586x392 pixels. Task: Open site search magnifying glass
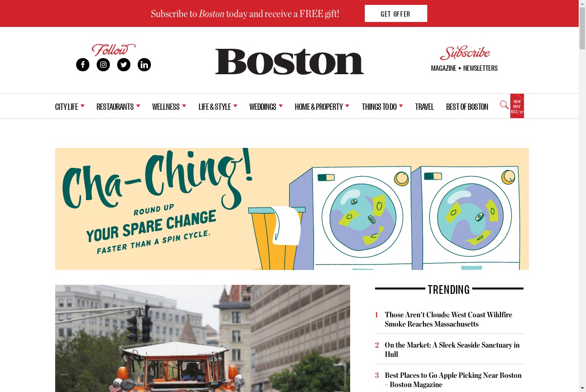tap(504, 105)
